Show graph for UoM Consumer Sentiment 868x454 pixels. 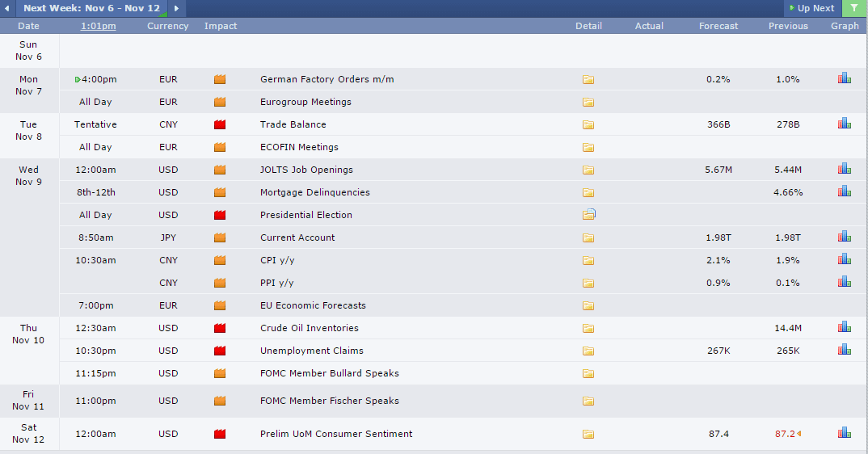(x=845, y=433)
